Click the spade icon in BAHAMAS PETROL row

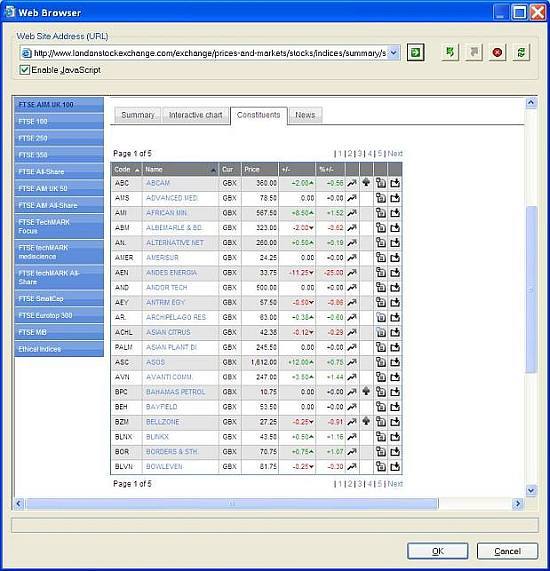[366, 391]
